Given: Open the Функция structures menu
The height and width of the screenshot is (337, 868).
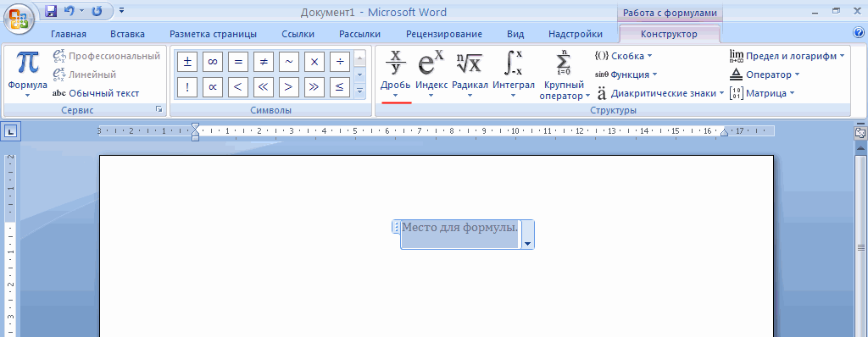Looking at the screenshot, I should (x=626, y=75).
